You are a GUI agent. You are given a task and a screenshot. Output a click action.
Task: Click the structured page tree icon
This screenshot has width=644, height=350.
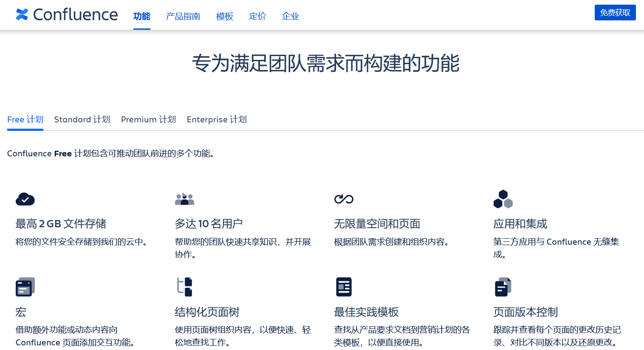point(184,287)
